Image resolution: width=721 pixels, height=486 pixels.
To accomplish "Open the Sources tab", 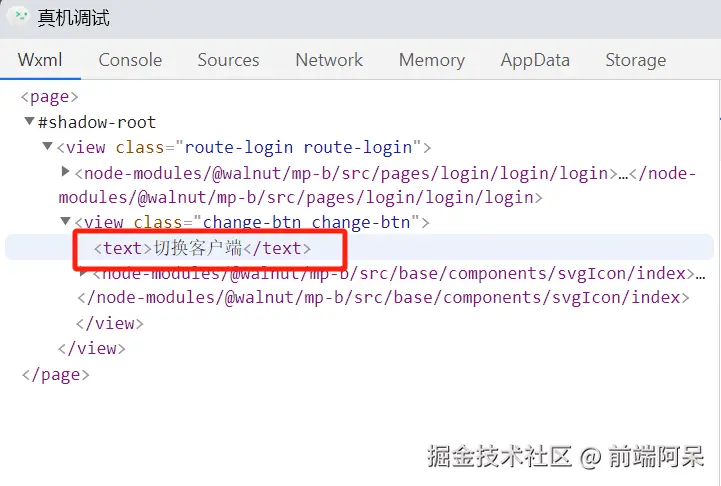I will coord(228,60).
